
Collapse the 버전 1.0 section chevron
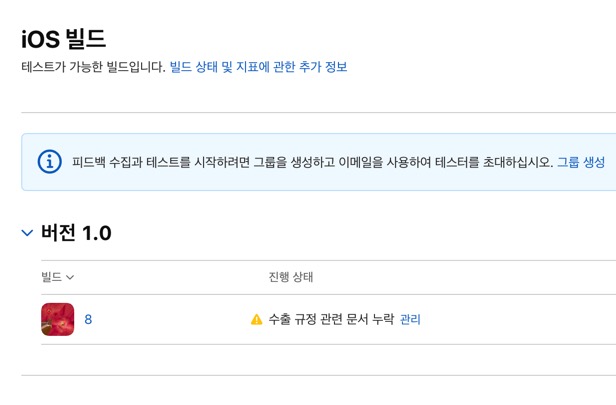[27, 233]
